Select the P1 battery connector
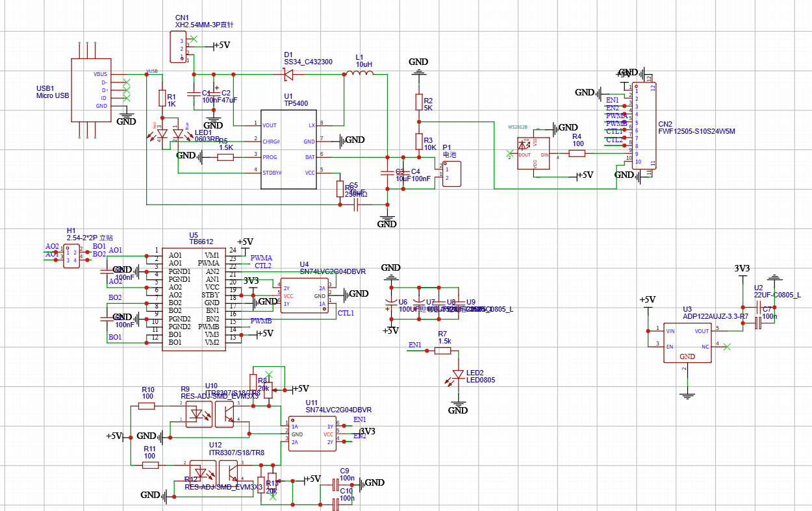812x511 pixels. (x=452, y=173)
